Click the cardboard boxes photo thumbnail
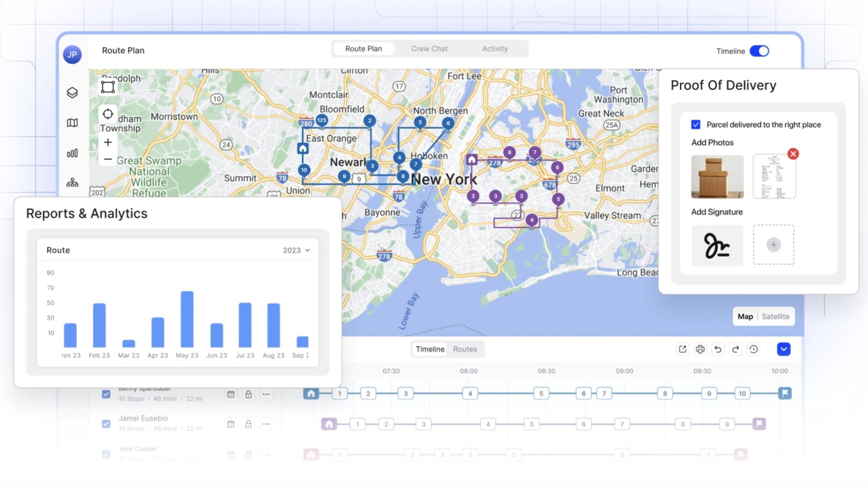 pos(717,177)
